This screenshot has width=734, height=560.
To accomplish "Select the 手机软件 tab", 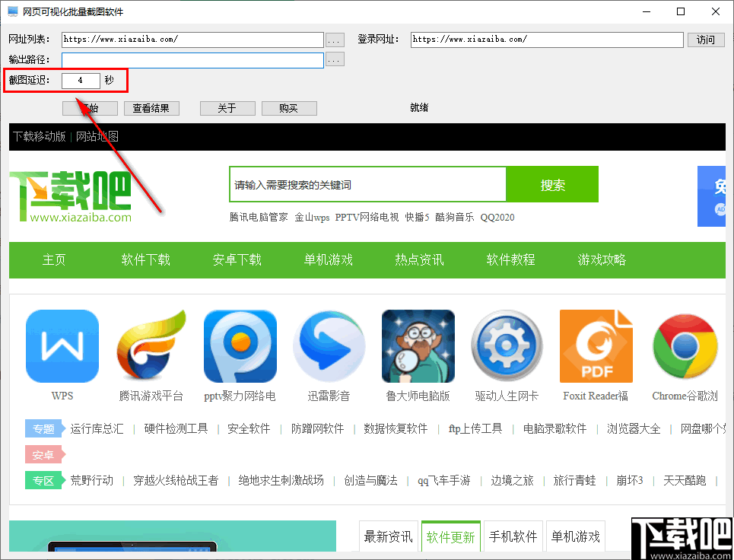I will point(513,536).
